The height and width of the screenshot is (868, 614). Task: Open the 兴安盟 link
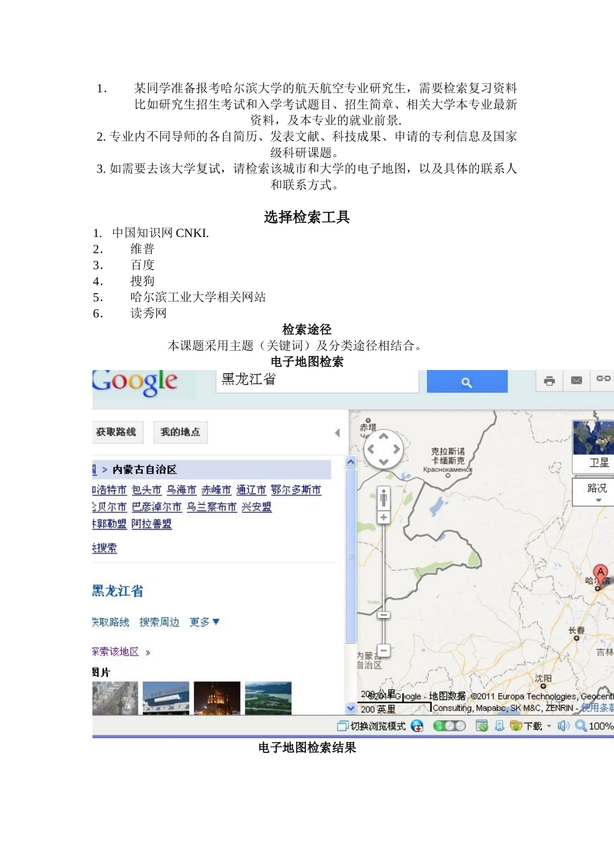point(257,507)
